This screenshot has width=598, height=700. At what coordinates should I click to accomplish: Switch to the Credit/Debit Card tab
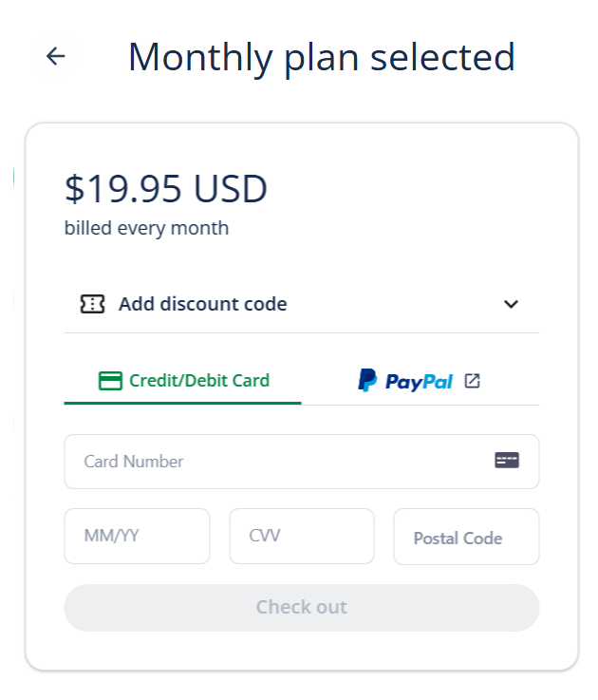coord(182,382)
